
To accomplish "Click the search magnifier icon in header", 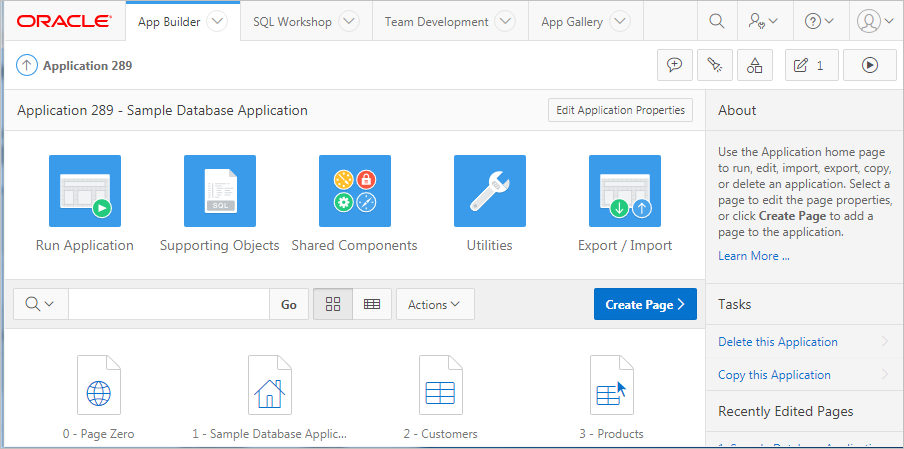I will tap(716, 21).
